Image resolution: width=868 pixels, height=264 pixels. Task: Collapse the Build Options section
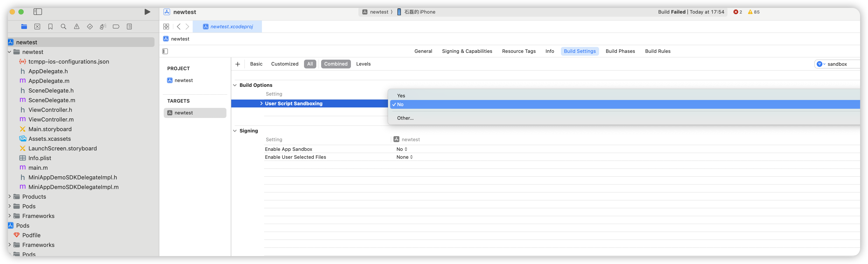235,85
